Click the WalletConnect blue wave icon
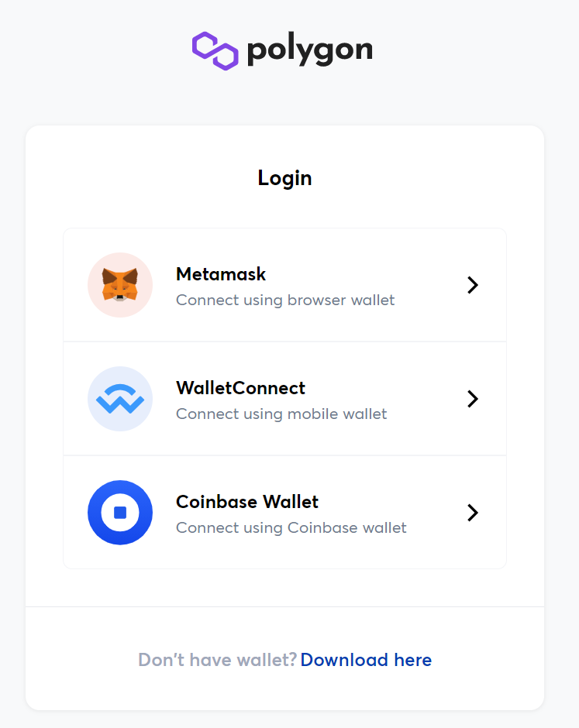Image resolution: width=579 pixels, height=728 pixels. coord(120,399)
